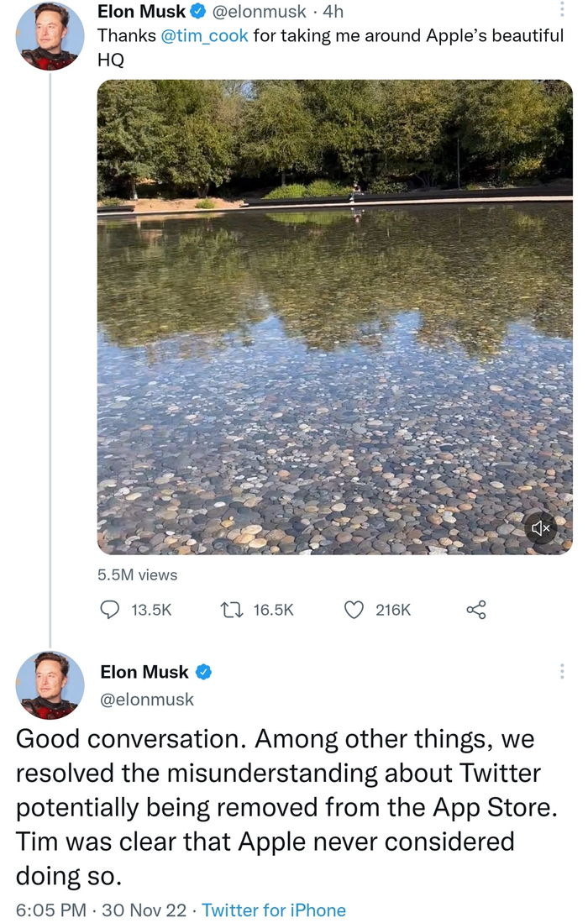Image resolution: width=588 pixels, height=923 pixels.
Task: Click the Twitter for iPhone link
Action: click(x=274, y=910)
